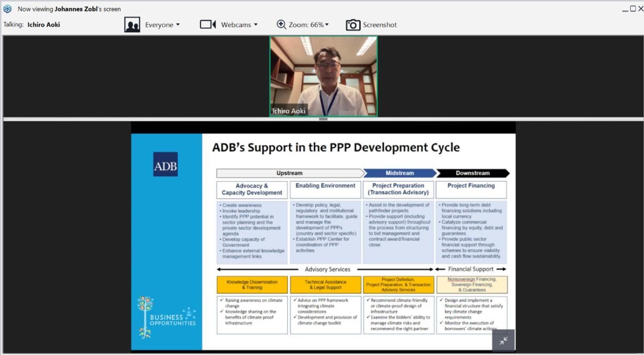The width and height of the screenshot is (644, 355).
Task: Click the Screenshot camera icon
Action: 353,25
